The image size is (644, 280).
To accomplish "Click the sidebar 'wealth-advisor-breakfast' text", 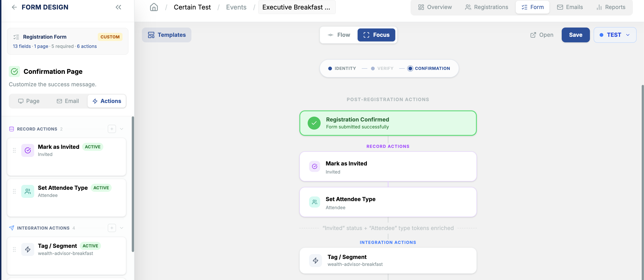I will [x=65, y=253].
